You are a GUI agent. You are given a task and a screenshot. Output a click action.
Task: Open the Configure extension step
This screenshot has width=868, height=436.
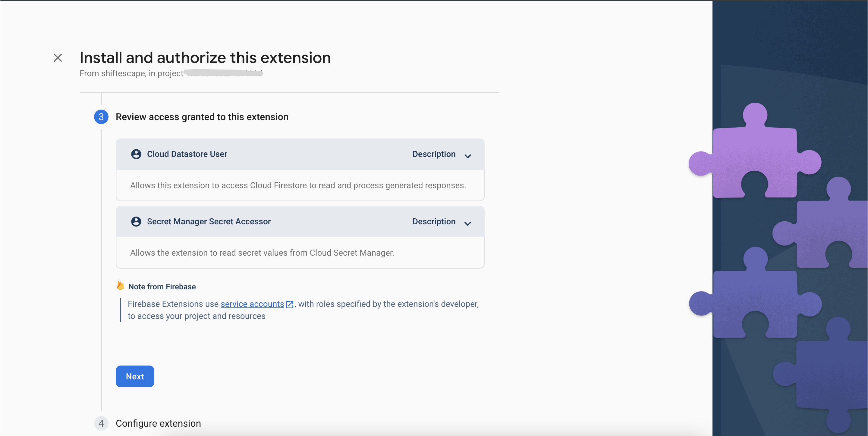[x=158, y=423]
